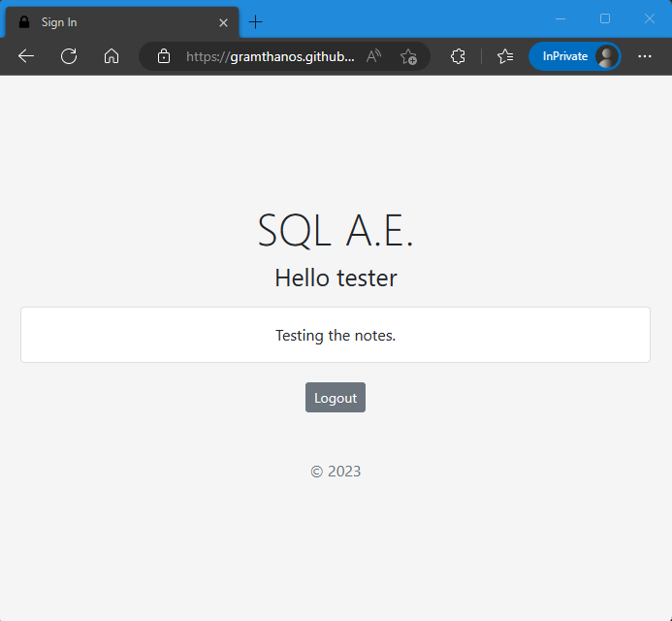
Task: View site information via lock icon
Action: click(164, 56)
